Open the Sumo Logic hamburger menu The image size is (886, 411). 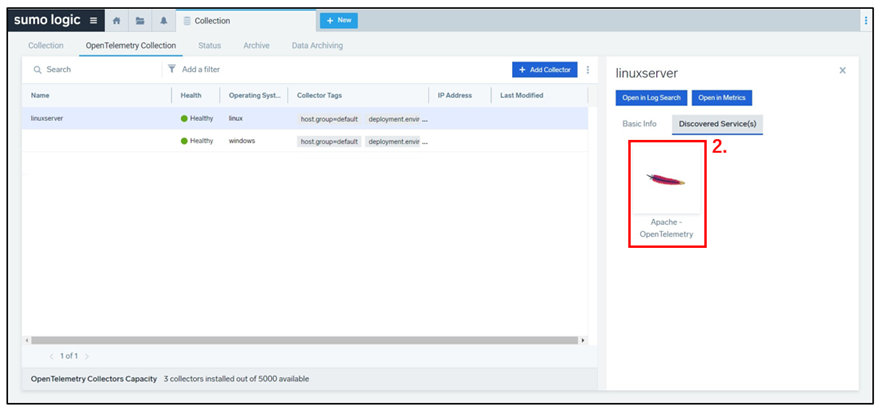click(93, 20)
